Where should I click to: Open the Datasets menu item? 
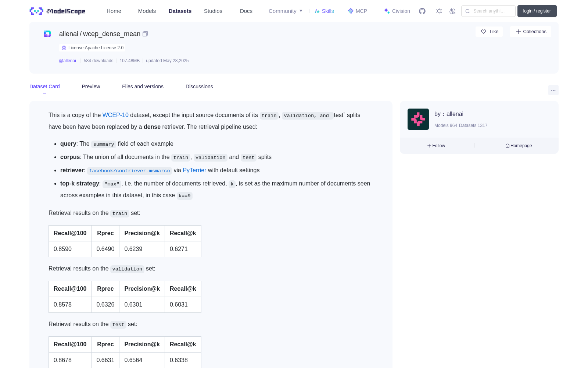[x=180, y=11]
